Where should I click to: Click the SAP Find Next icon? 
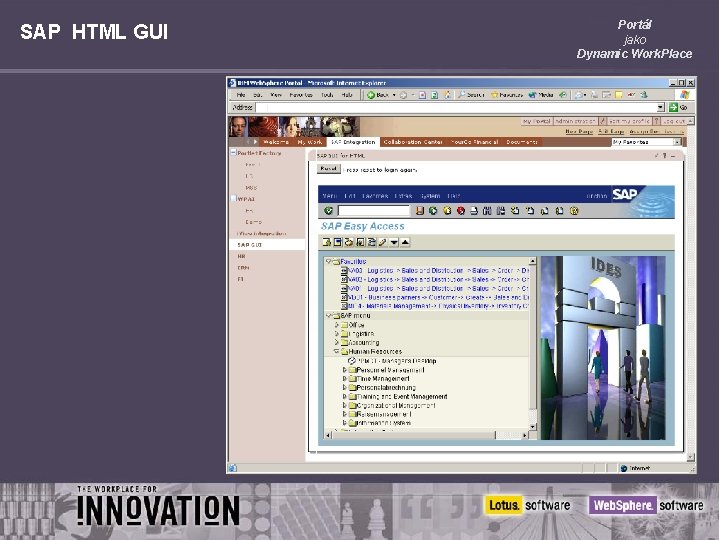[501, 211]
